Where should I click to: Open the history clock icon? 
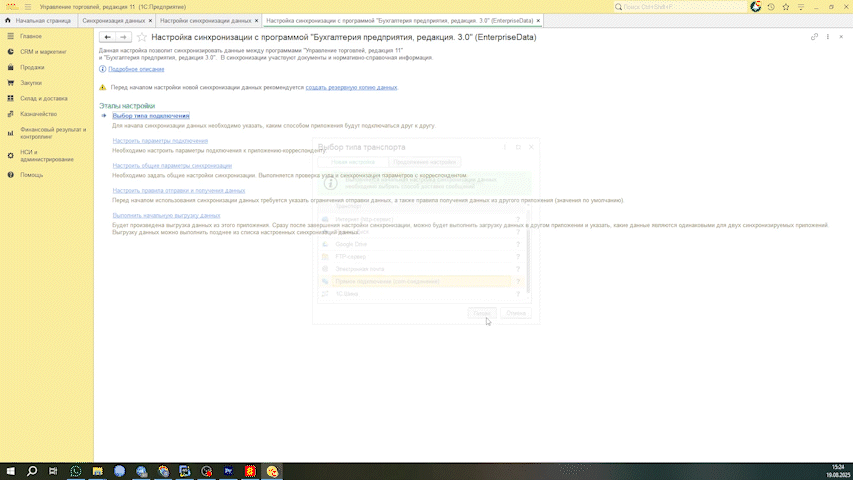[x=771, y=7]
